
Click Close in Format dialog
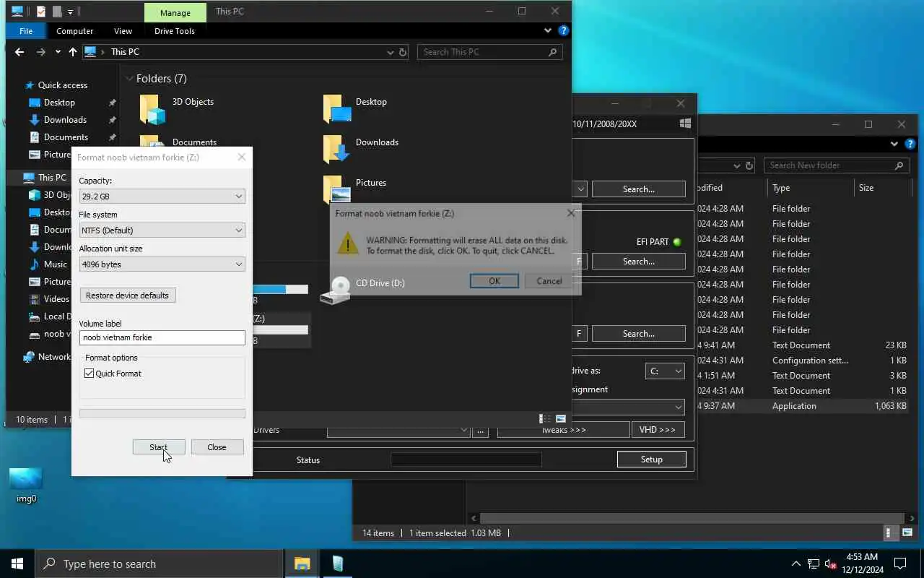point(217,447)
